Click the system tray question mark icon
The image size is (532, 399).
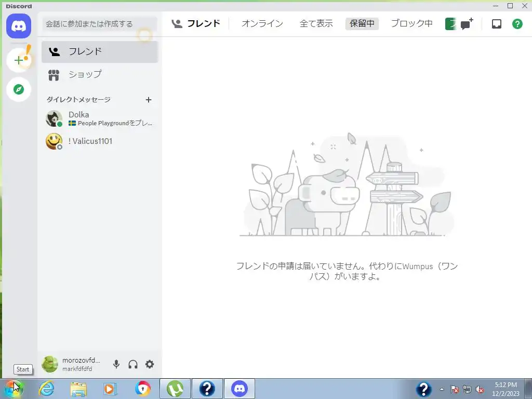[x=424, y=390]
